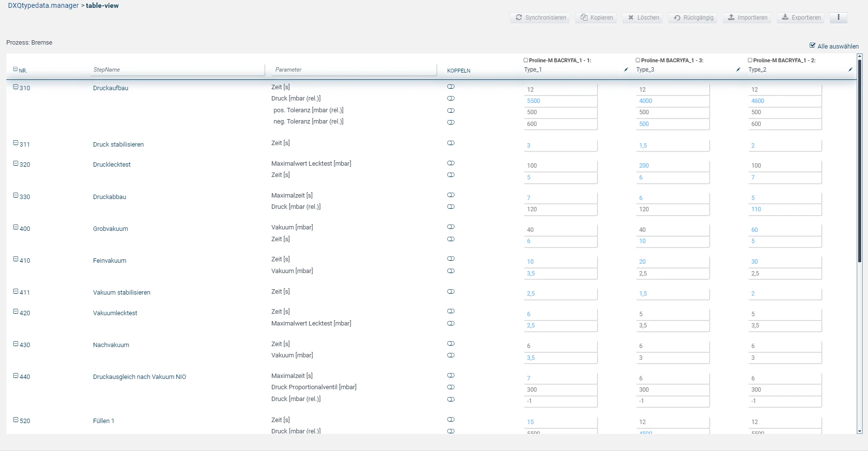The height and width of the screenshot is (451, 868).
Task: Toggle couple icon for Füllen 1 Zeit [s]
Action: (451, 420)
